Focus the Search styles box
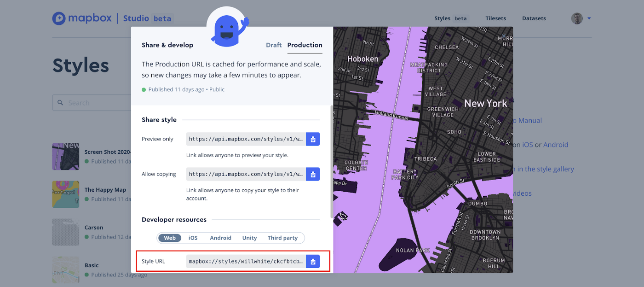The width and height of the screenshot is (644, 287). [x=92, y=103]
